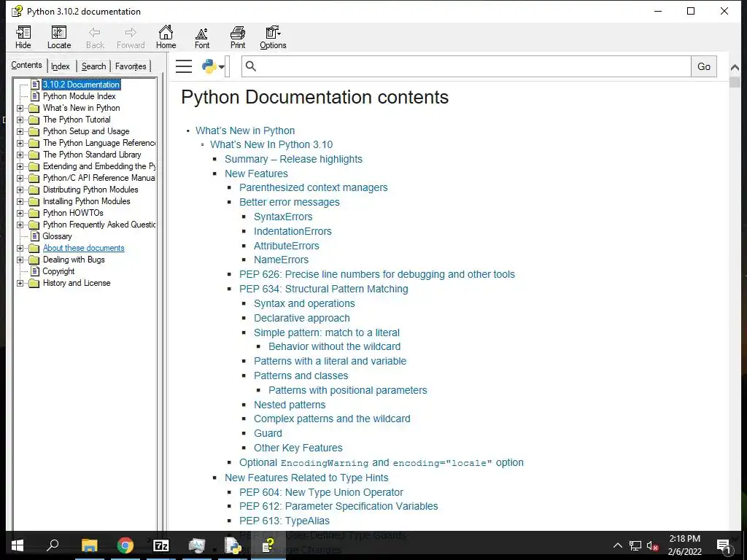Click the Hide toolbar icon

(23, 37)
